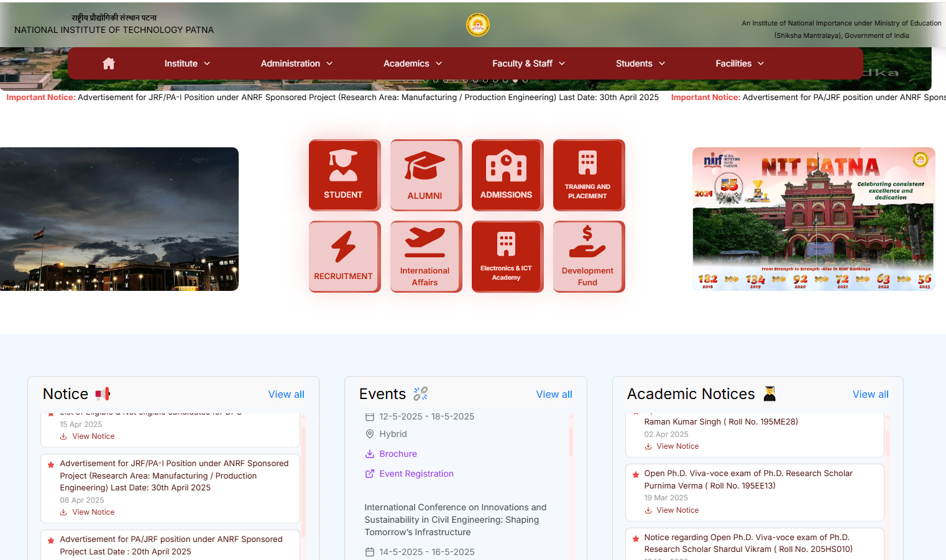Expand the Academics dropdown menu

413,63
